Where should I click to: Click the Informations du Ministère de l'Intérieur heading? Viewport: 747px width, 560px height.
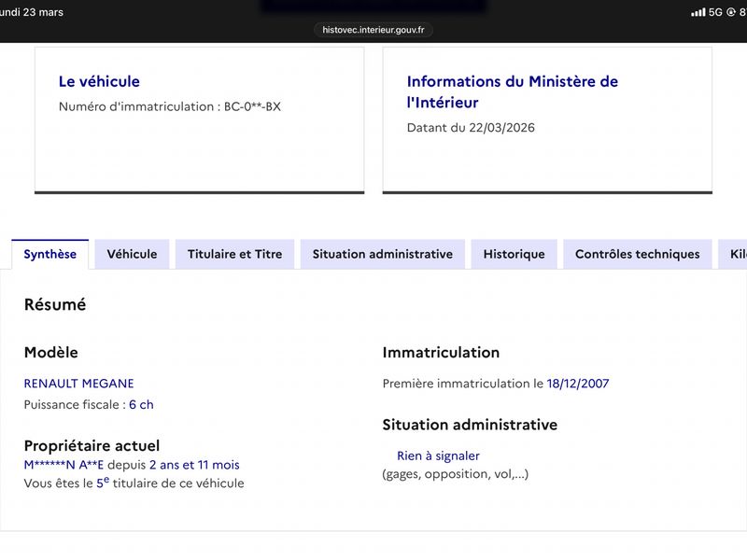[513, 91]
